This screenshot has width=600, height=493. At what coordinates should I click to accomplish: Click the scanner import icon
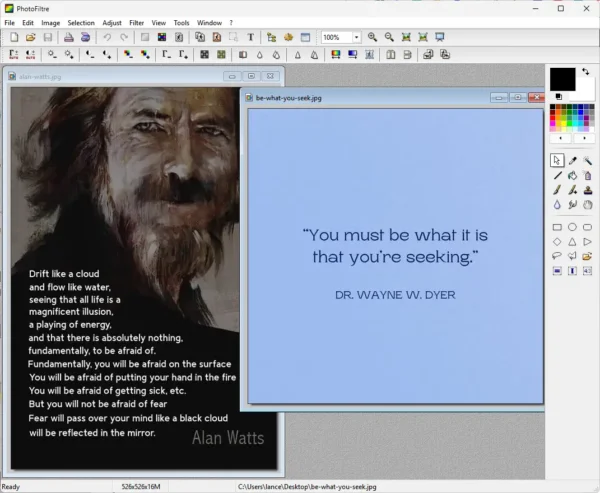pos(85,37)
